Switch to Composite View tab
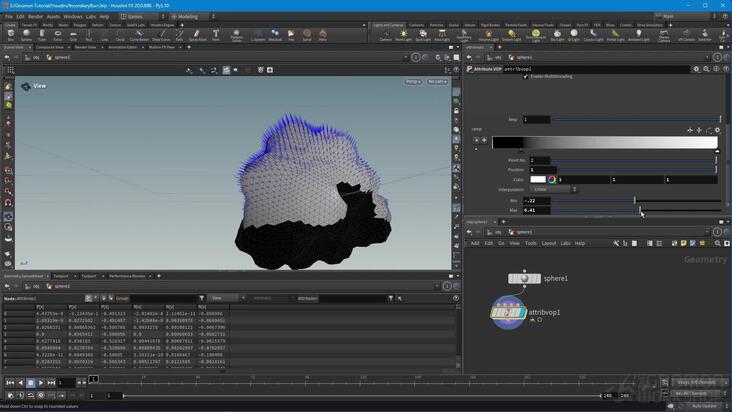The height and width of the screenshot is (412, 732). coord(49,47)
